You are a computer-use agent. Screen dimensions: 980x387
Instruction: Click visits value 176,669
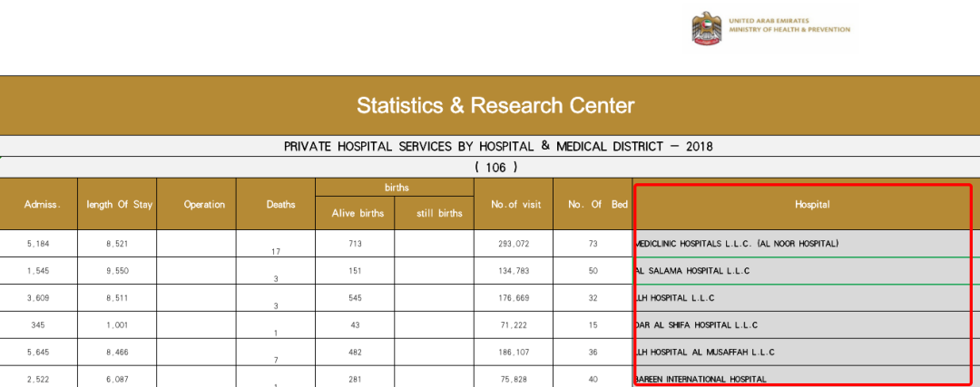point(513,298)
